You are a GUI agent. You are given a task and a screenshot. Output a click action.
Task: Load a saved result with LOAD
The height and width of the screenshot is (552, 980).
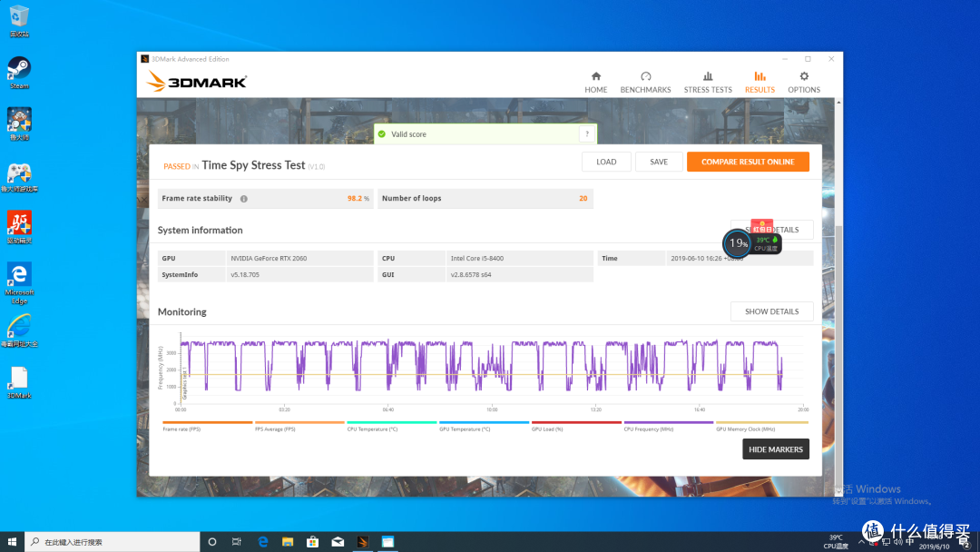[x=606, y=162]
